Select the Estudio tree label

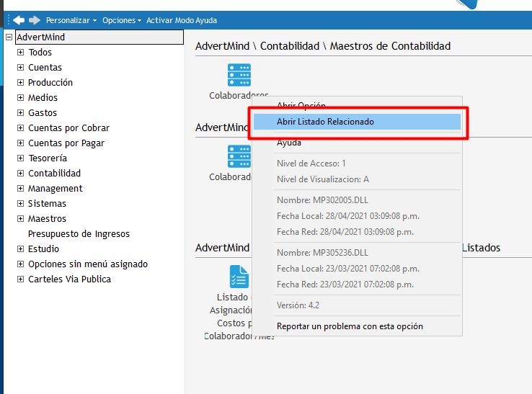point(43,249)
